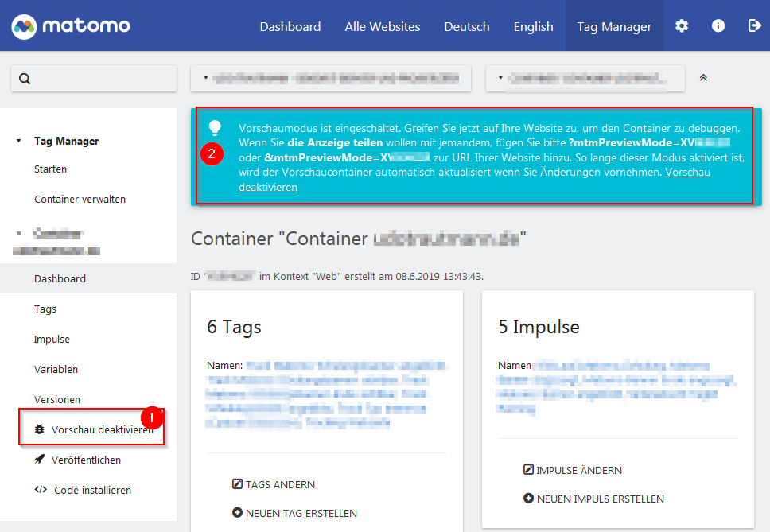Open the Dashboard top menu
The image size is (770, 532).
290,26
